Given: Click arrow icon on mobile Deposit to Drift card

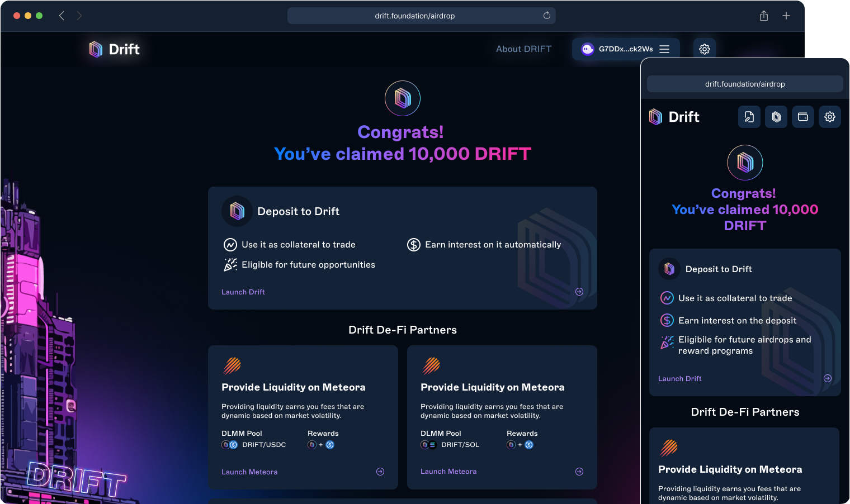Looking at the screenshot, I should 828,378.
